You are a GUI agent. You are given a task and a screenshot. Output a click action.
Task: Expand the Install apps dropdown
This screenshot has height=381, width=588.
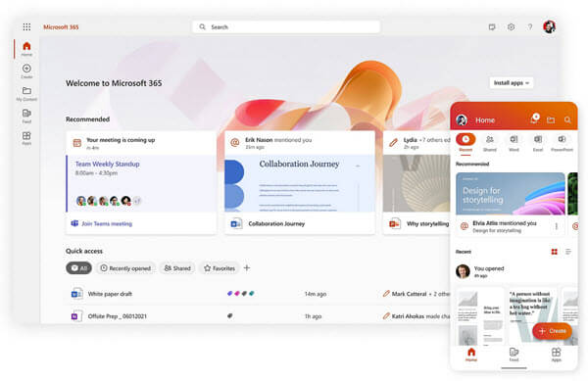pyautogui.click(x=512, y=83)
